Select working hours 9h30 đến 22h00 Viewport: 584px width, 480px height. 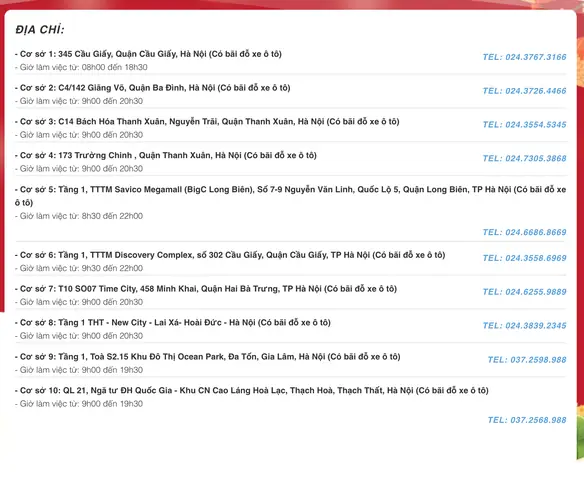coord(79,268)
